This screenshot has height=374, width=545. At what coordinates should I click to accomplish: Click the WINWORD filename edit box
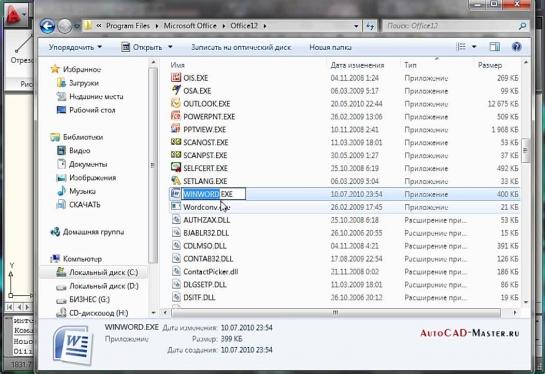[214, 194]
